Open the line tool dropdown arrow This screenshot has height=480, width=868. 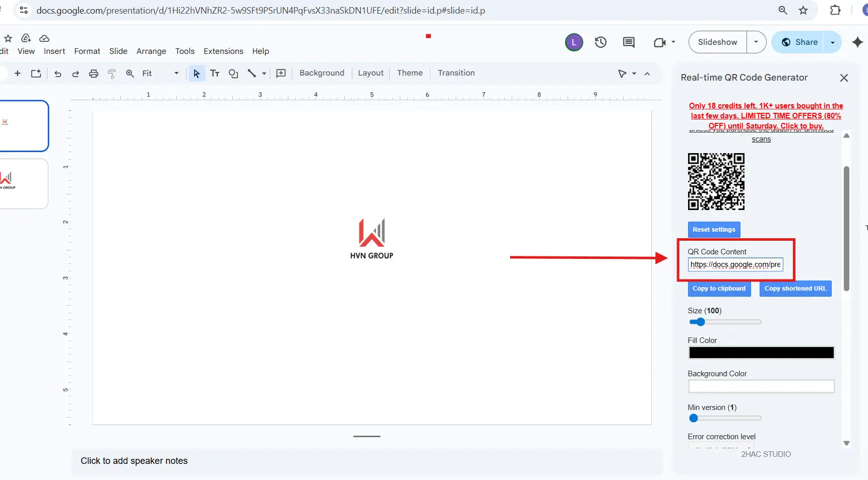[x=264, y=74]
